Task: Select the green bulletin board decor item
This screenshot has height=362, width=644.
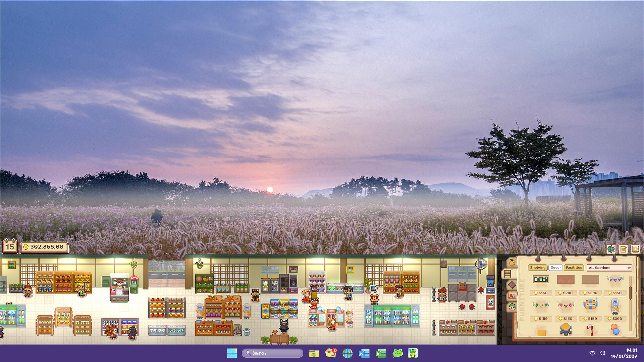Action: pos(541,279)
